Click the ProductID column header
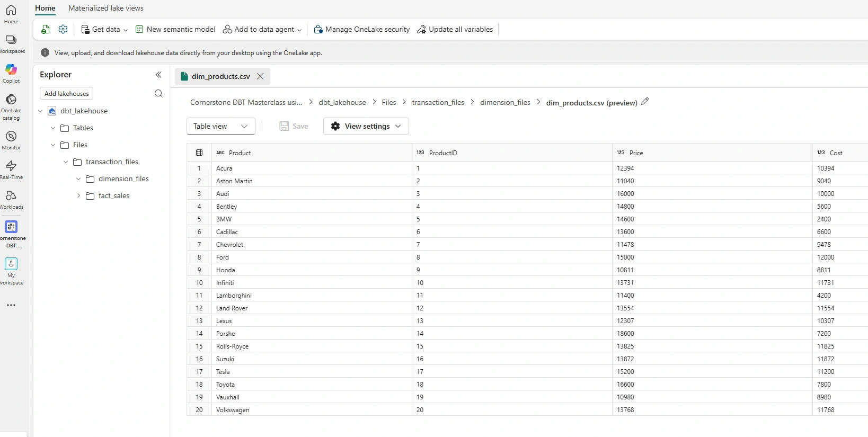 [x=512, y=153]
